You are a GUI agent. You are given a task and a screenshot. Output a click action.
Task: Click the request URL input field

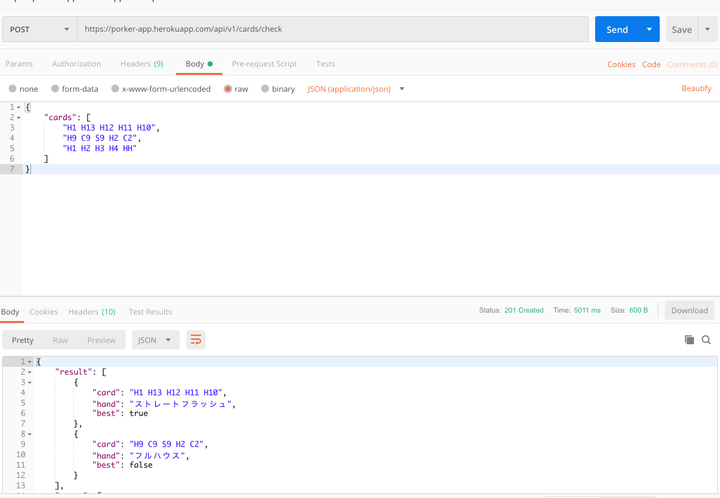tap(333, 29)
